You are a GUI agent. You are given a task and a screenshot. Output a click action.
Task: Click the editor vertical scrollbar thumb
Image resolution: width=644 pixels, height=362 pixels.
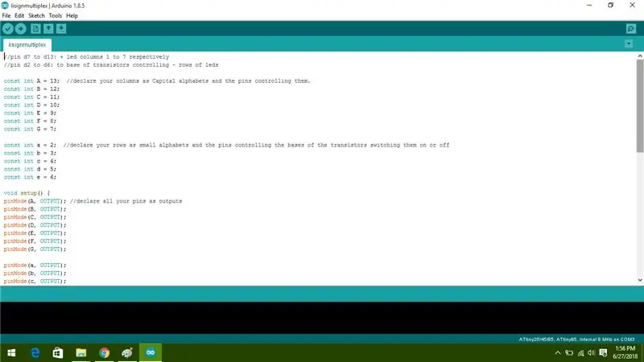(x=640, y=106)
